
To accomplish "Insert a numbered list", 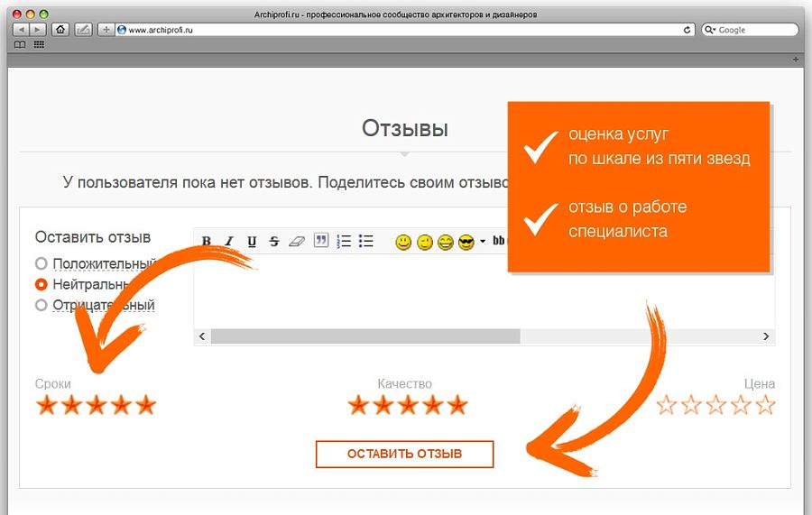I will coord(344,241).
